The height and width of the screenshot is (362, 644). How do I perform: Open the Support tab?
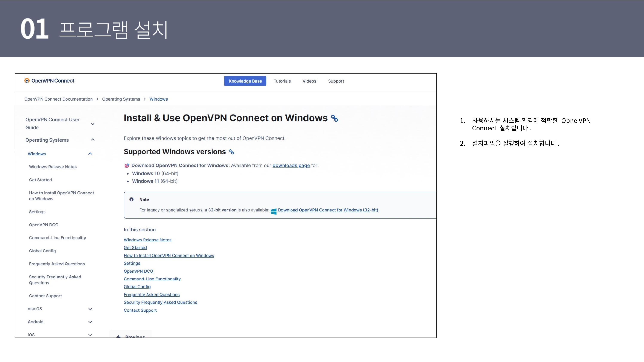[336, 81]
